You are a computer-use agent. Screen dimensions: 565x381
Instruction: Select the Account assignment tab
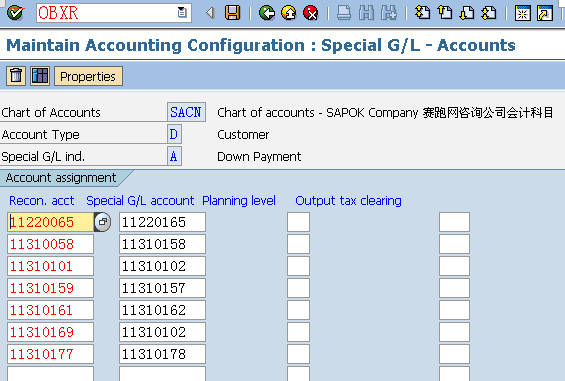pos(61,178)
